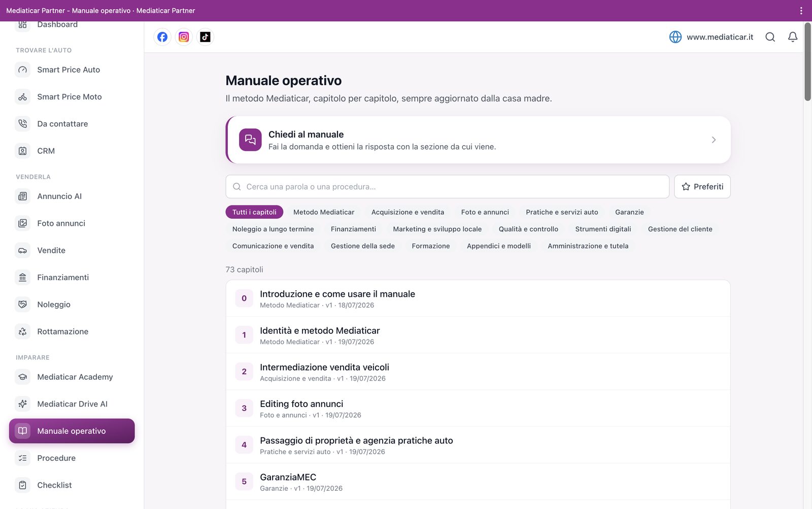Open search with the magnifier icon
Viewport: 812px width, 509px height.
tap(770, 37)
